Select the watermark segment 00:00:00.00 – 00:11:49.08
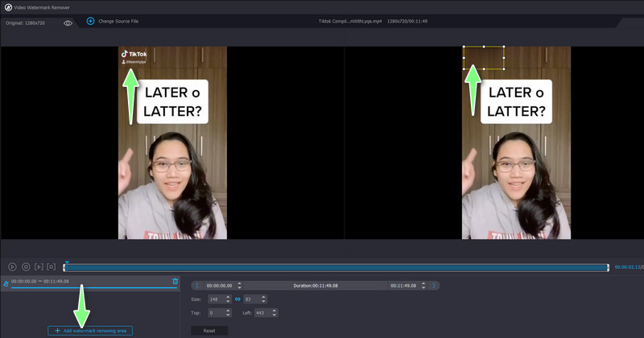This screenshot has height=338, width=644. [x=40, y=282]
